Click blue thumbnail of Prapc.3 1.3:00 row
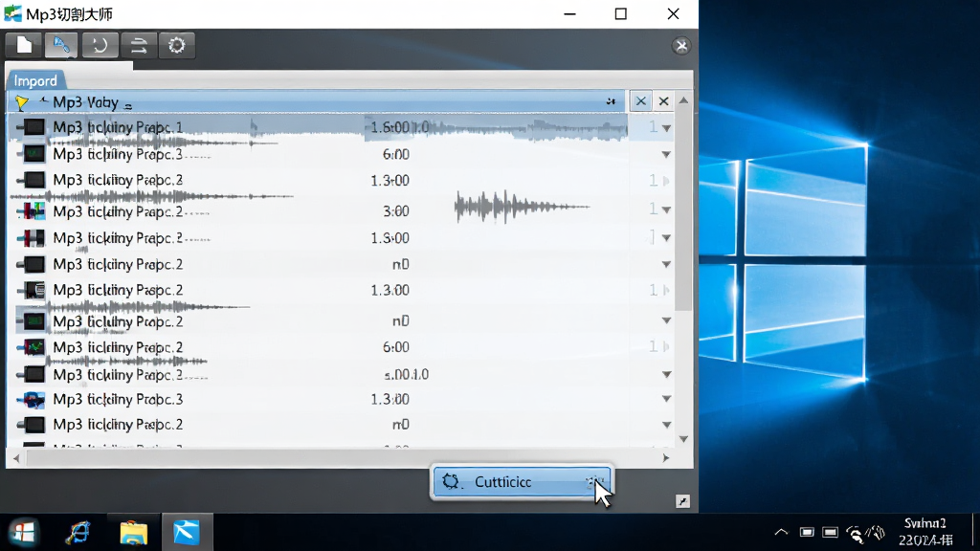This screenshot has height=551, width=980. (33, 399)
